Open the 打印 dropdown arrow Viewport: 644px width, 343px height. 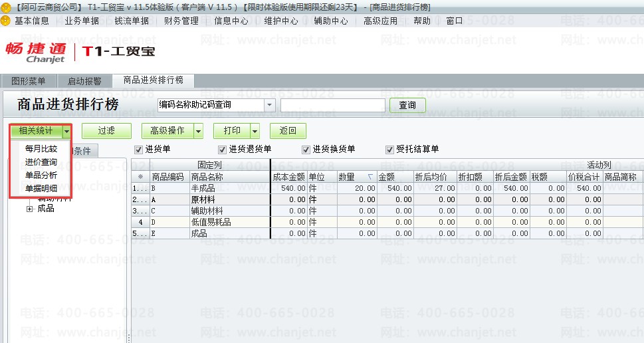255,131
